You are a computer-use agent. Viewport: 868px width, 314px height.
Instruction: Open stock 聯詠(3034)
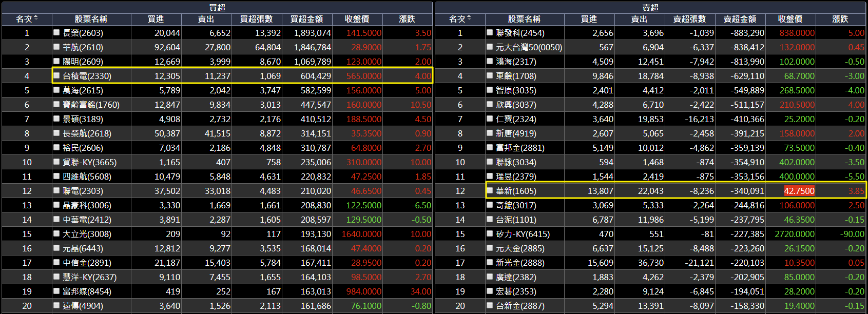pos(516,162)
